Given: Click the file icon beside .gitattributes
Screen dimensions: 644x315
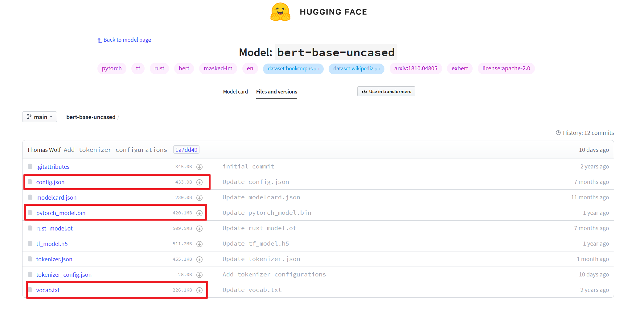Looking at the screenshot, I should coord(30,166).
